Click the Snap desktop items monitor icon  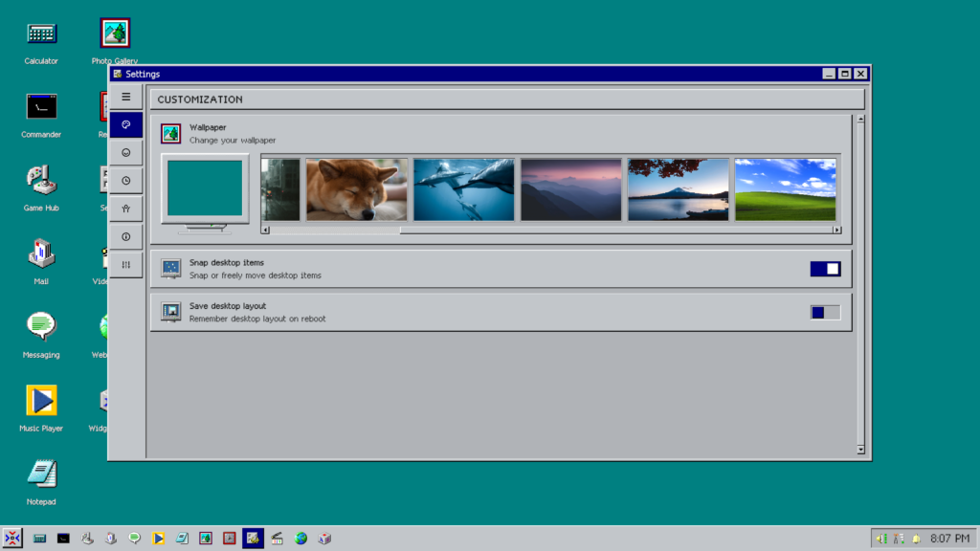pyautogui.click(x=171, y=268)
